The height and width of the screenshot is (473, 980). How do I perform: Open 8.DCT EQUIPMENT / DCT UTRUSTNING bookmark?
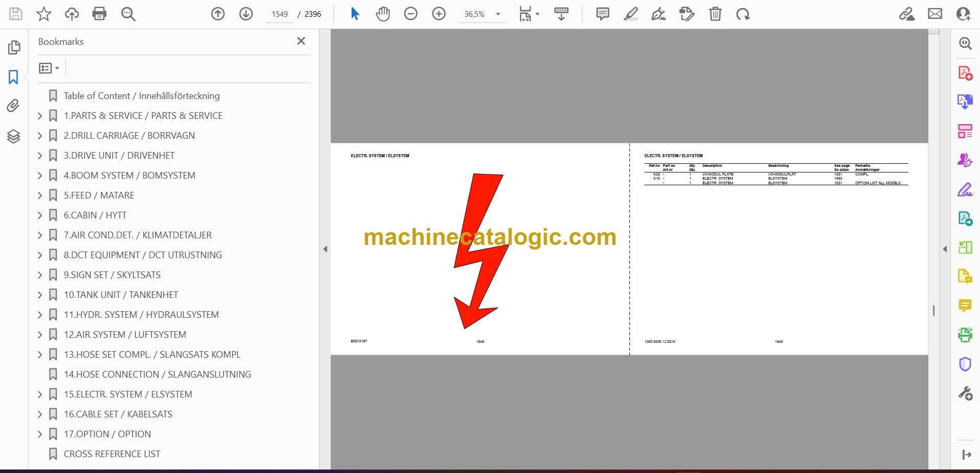(x=142, y=255)
